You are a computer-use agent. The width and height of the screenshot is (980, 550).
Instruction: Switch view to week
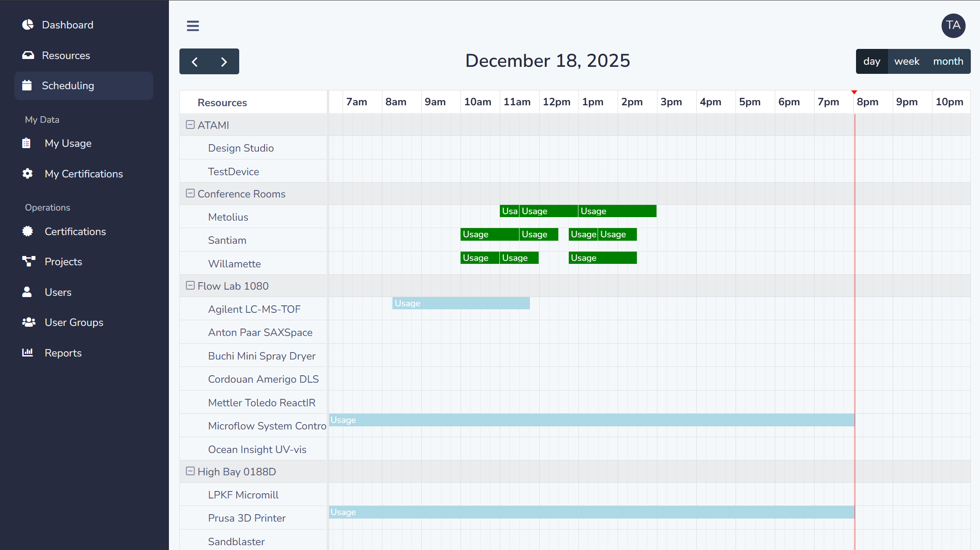click(x=907, y=61)
